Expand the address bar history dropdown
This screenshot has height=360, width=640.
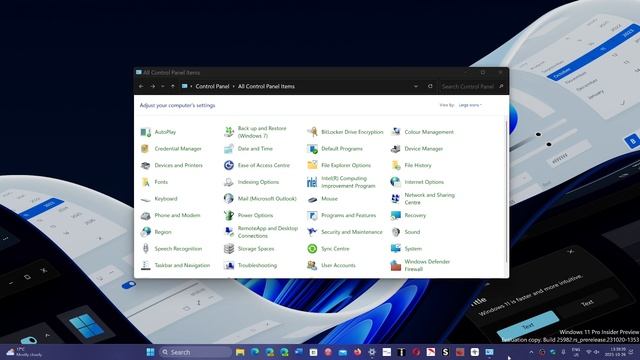(x=416, y=87)
